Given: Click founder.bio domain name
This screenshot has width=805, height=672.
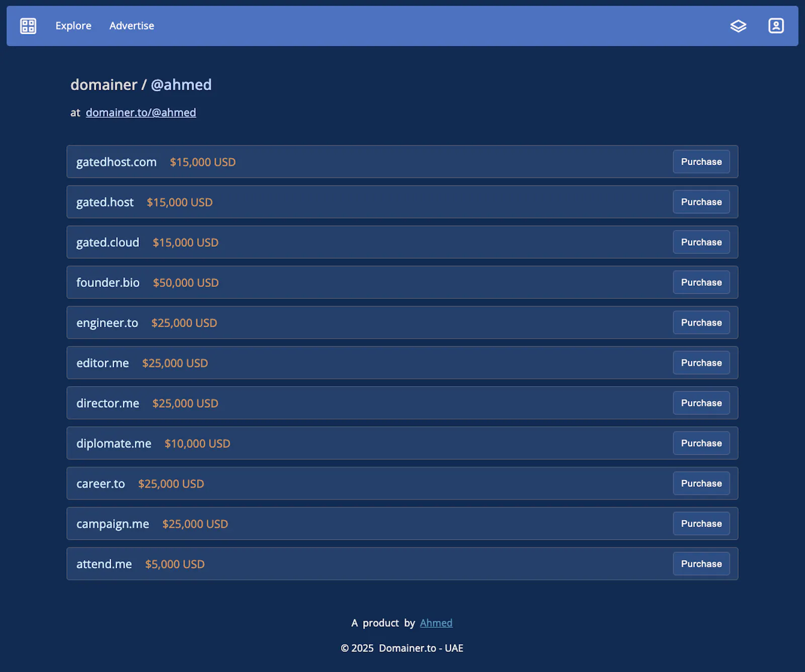Looking at the screenshot, I should coord(108,283).
